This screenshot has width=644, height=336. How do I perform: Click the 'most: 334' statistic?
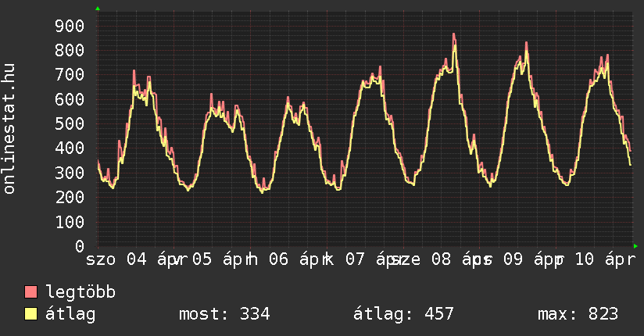pos(224,314)
